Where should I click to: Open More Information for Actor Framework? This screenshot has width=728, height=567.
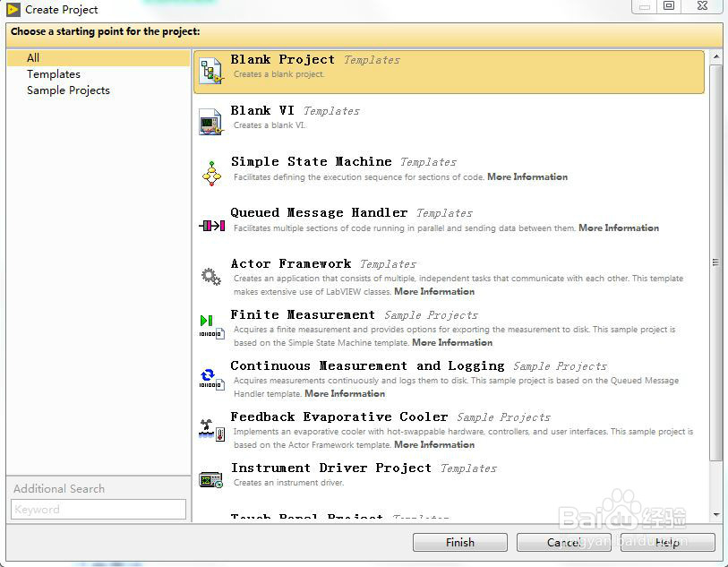[x=434, y=292]
